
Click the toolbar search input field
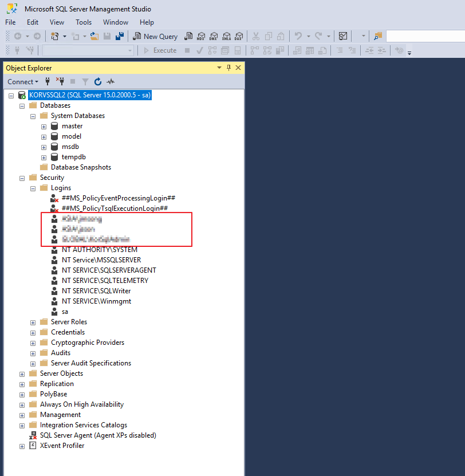[425, 37]
